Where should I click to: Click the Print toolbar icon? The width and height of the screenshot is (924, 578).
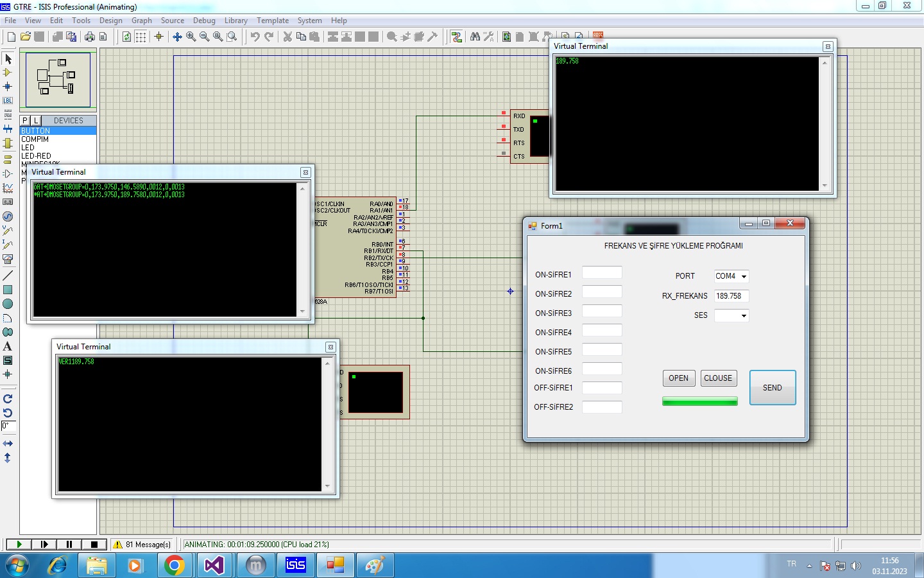[x=90, y=37]
